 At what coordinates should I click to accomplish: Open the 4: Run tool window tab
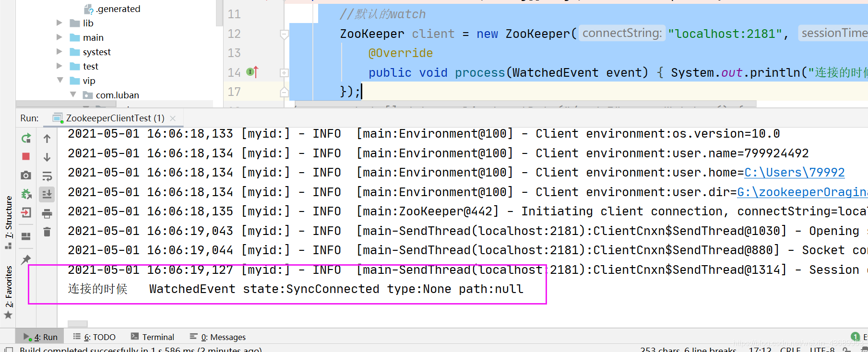click(x=40, y=337)
